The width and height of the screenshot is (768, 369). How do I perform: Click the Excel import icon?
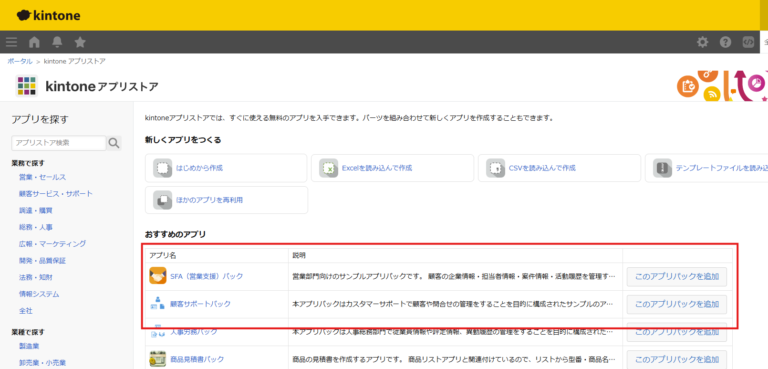click(x=329, y=168)
